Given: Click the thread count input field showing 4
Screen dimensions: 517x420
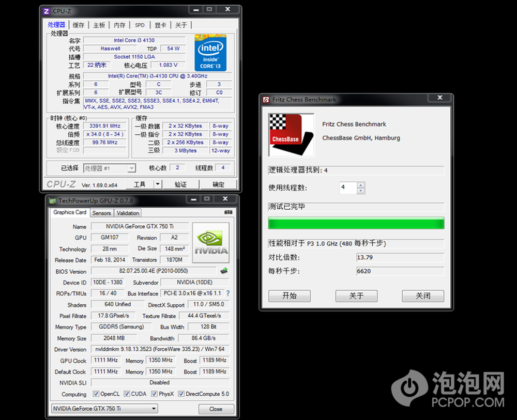Looking at the screenshot, I should coord(348,188).
